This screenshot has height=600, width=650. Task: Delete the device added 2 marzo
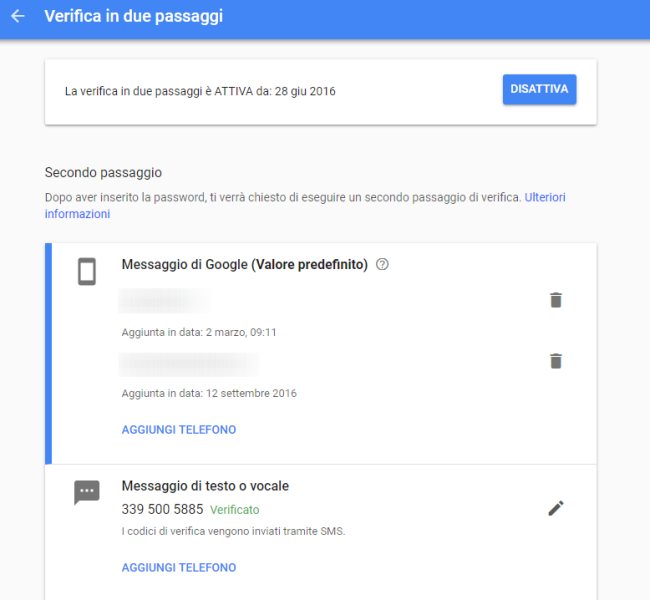coord(556,300)
